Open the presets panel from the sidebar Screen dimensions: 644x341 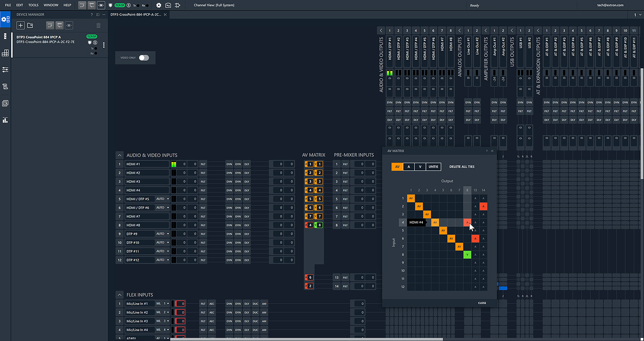pyautogui.click(x=5, y=103)
